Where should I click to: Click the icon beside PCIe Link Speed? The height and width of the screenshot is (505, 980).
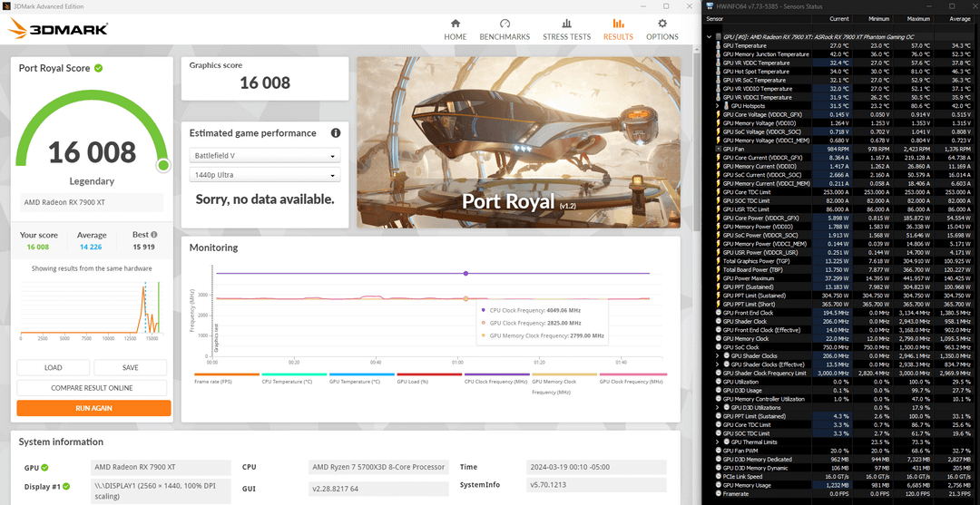pyautogui.click(x=718, y=476)
